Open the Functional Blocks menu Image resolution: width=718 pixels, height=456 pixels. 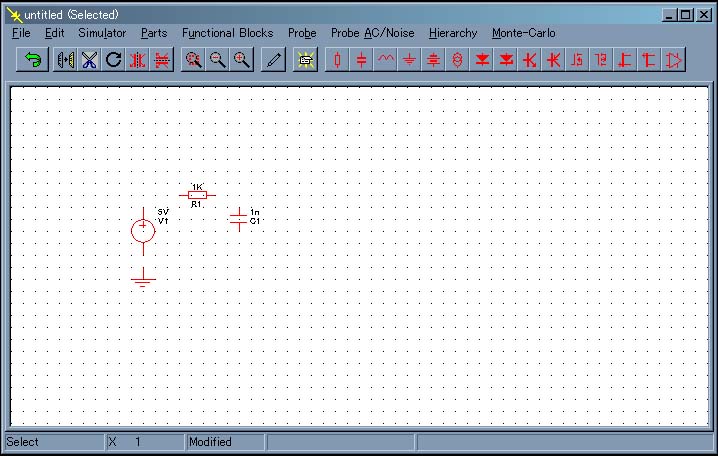[228, 33]
